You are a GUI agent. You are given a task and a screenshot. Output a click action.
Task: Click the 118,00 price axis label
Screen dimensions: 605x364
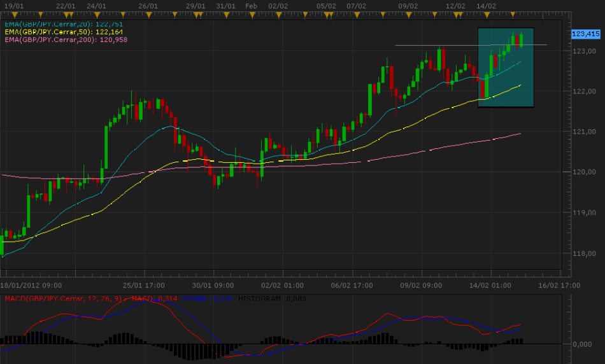583,253
